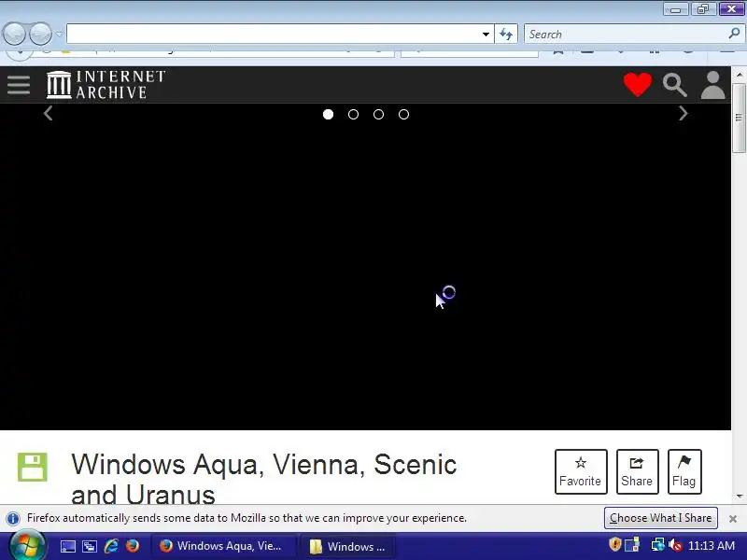Click the refresh button beside address bar
Screen dimensions: 747x560
coord(506,35)
